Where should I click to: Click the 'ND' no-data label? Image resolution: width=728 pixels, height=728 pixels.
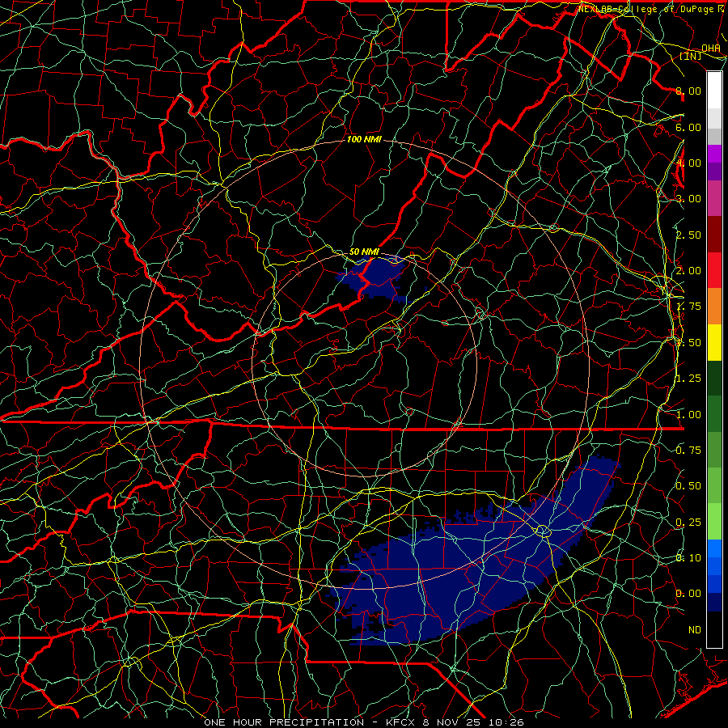point(695,630)
